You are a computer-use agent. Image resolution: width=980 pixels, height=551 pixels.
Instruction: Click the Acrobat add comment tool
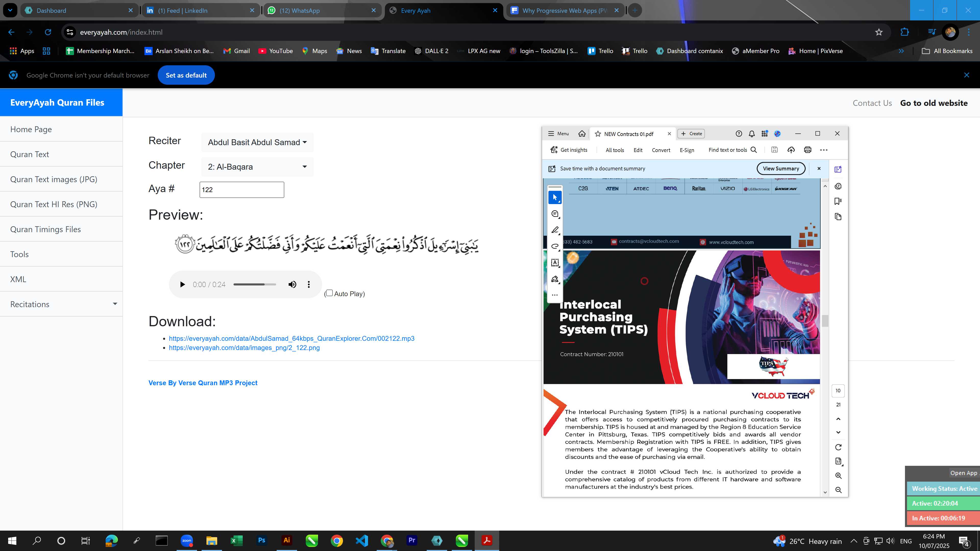point(555,214)
